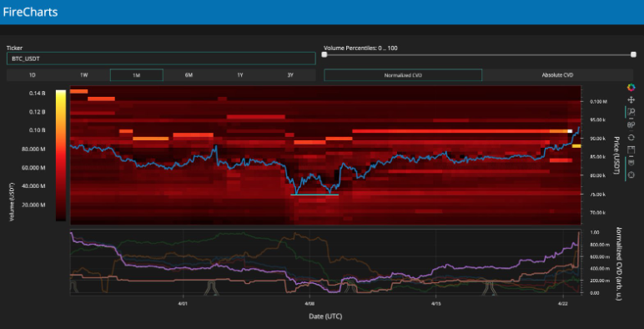
Task: Click the cyan horizontal support line near 75k
Action: click(314, 195)
